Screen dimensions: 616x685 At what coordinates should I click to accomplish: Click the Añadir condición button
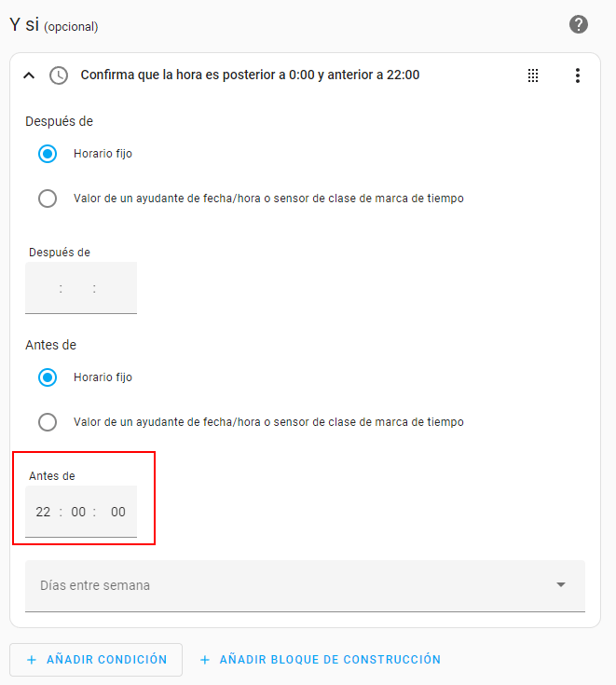click(x=96, y=660)
